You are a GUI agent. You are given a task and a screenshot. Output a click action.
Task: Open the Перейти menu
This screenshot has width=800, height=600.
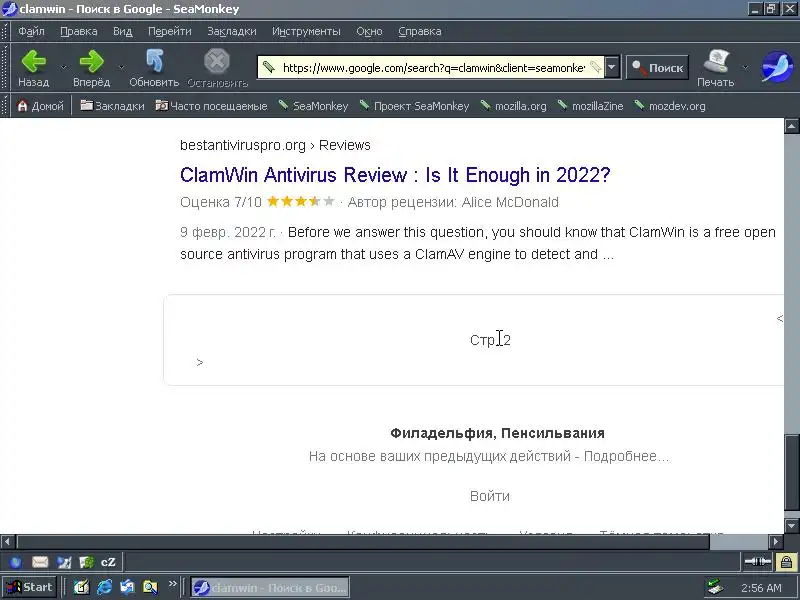169,31
